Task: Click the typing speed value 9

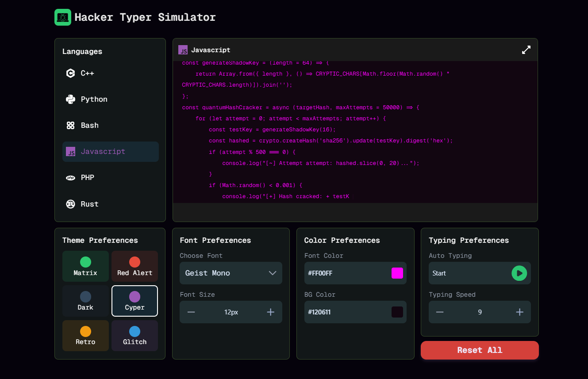Action: [x=480, y=312]
